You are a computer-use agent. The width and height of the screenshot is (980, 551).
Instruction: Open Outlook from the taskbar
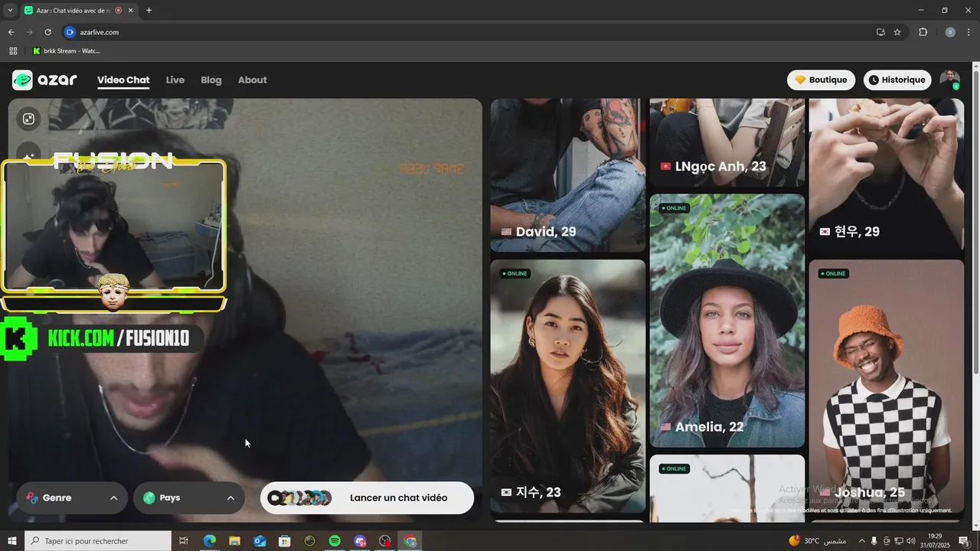click(x=260, y=541)
